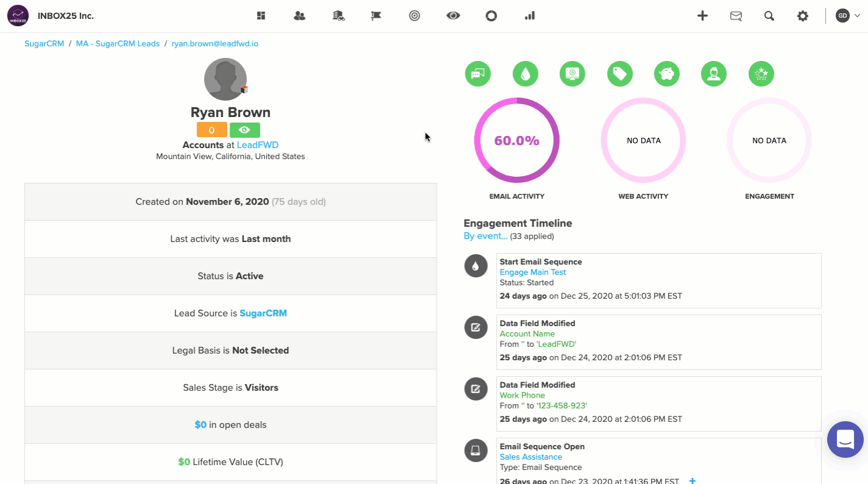The image size is (868, 484).
Task: Open the settings gear icon
Action: point(803,16)
